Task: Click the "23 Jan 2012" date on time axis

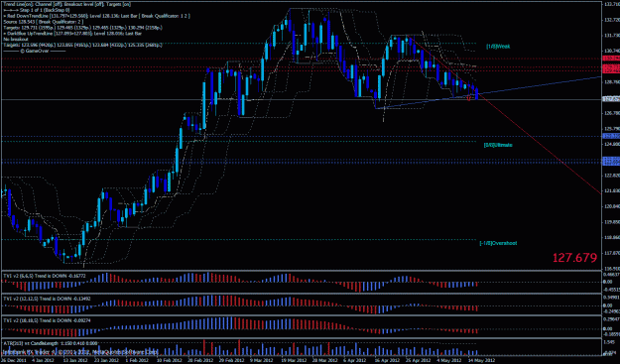Action: pyautogui.click(x=107, y=360)
